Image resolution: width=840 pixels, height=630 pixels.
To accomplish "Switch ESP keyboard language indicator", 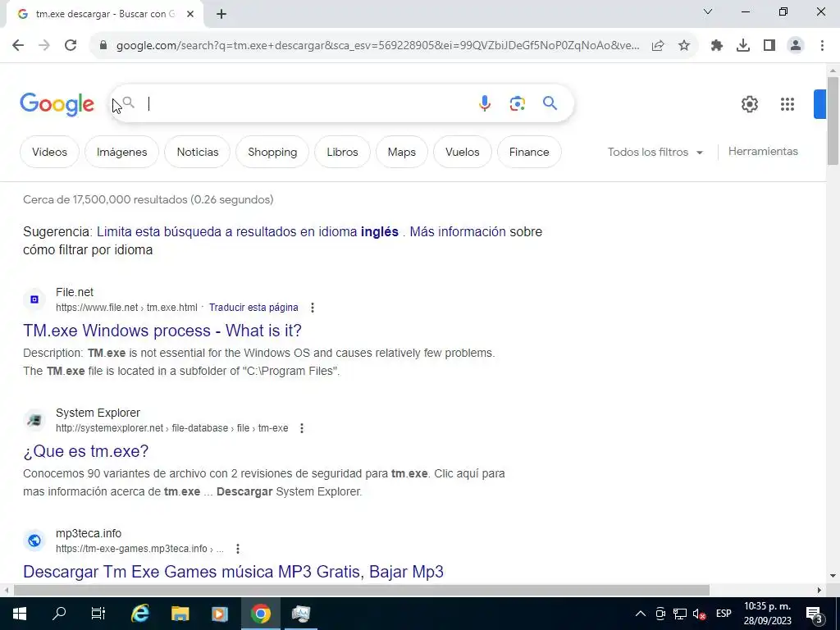I will click(724, 614).
